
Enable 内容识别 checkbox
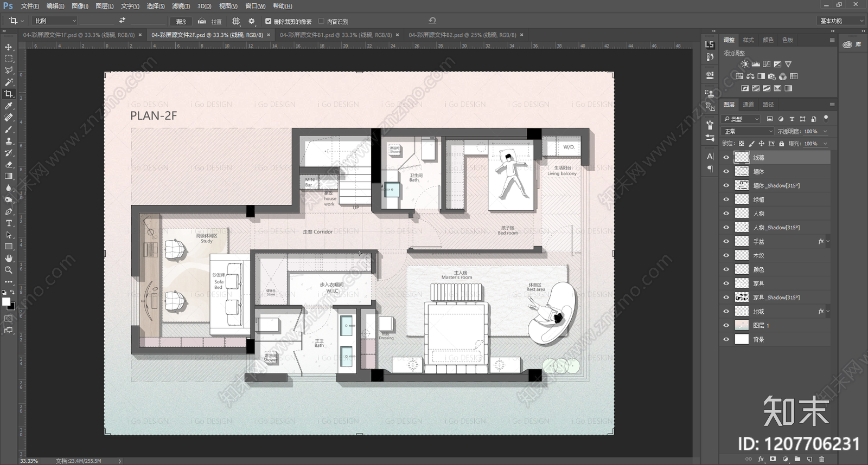[x=321, y=21]
